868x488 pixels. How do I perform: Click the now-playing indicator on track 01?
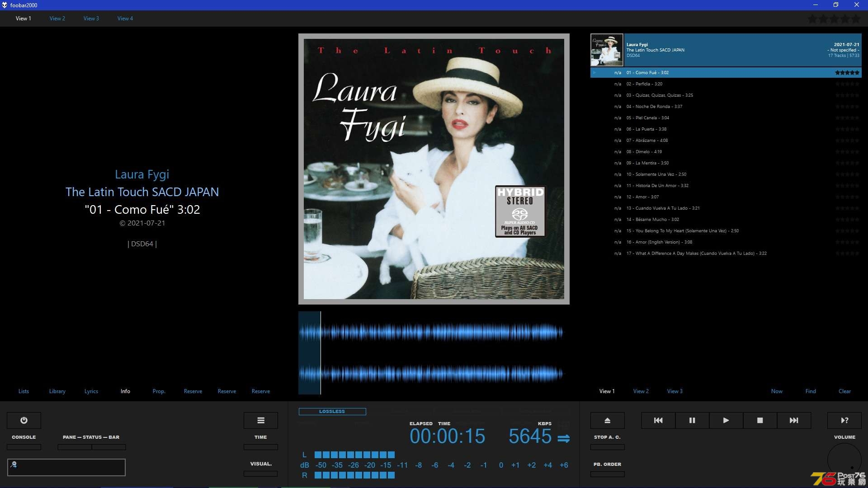coord(594,72)
